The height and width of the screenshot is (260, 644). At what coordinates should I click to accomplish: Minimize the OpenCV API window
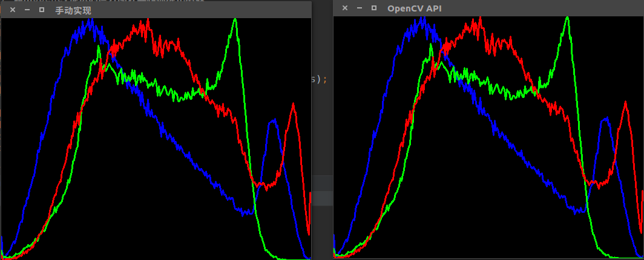360,8
